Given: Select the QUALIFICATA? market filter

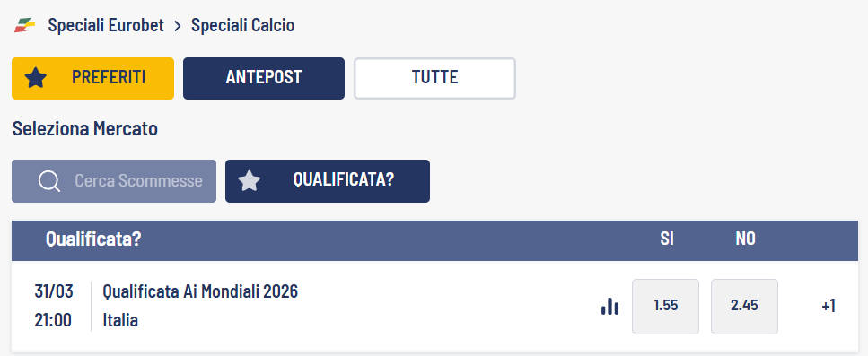Looking at the screenshot, I should [x=328, y=181].
